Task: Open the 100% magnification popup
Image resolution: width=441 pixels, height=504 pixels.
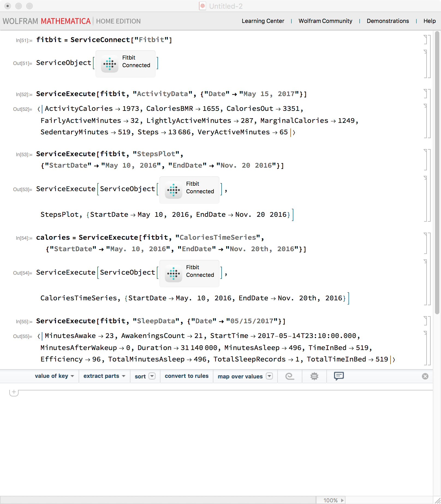Action: (330, 500)
